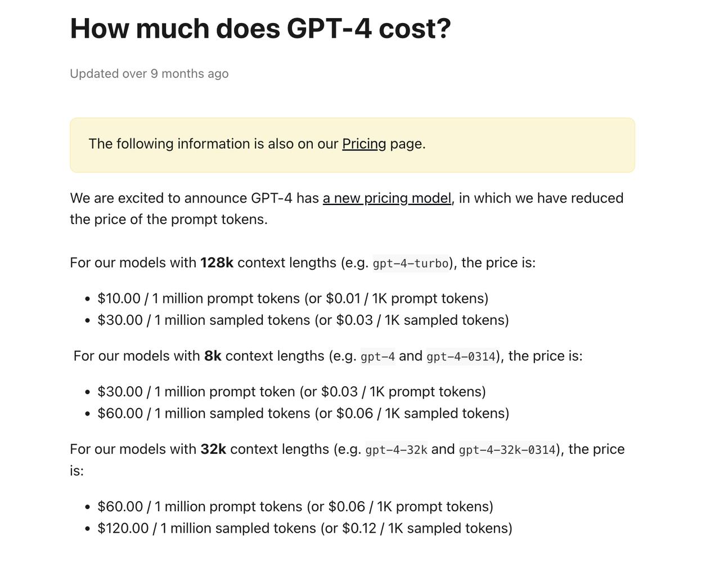
Task: Click the "Updated over 9 months ago" text
Action: pyautogui.click(x=149, y=74)
